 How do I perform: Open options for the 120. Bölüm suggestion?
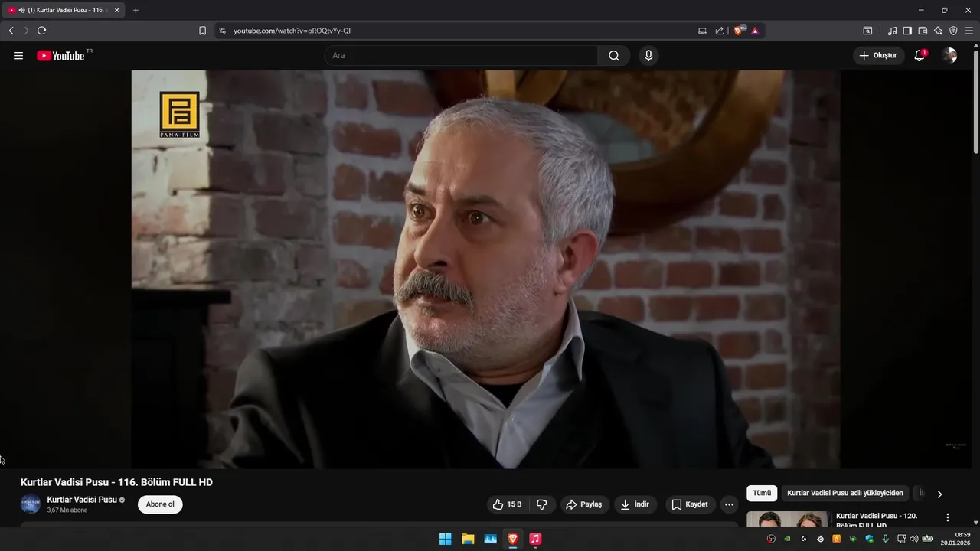(x=948, y=517)
